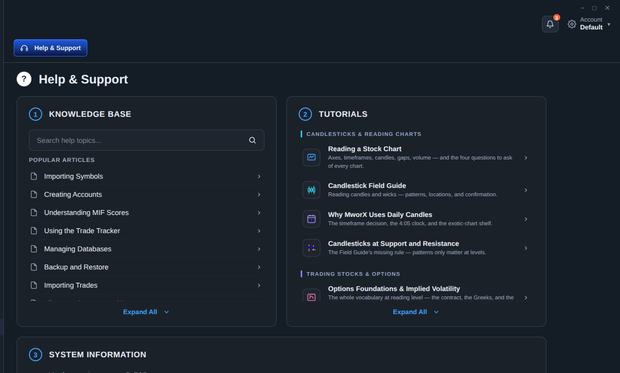Click the question mark icon beside Help & Support heading

24,79
